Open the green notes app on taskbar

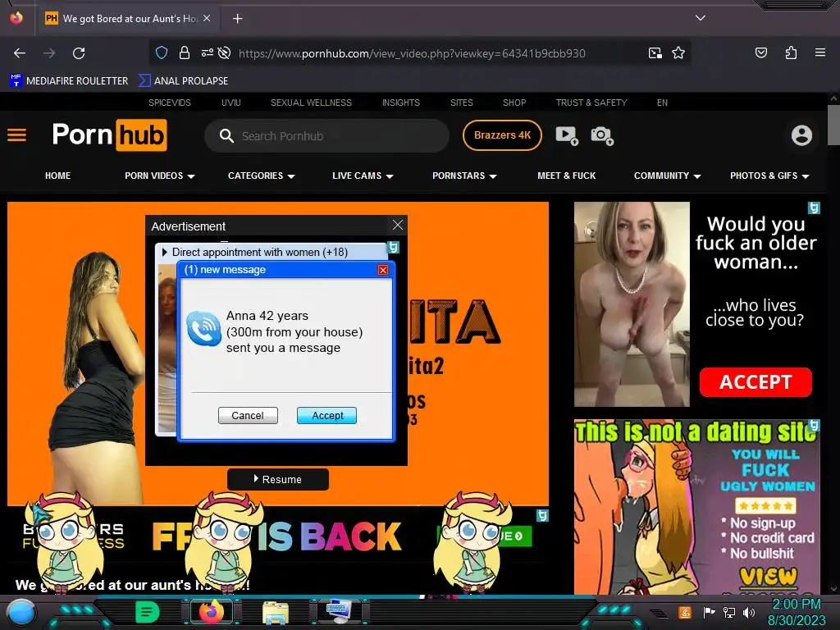[x=148, y=612]
